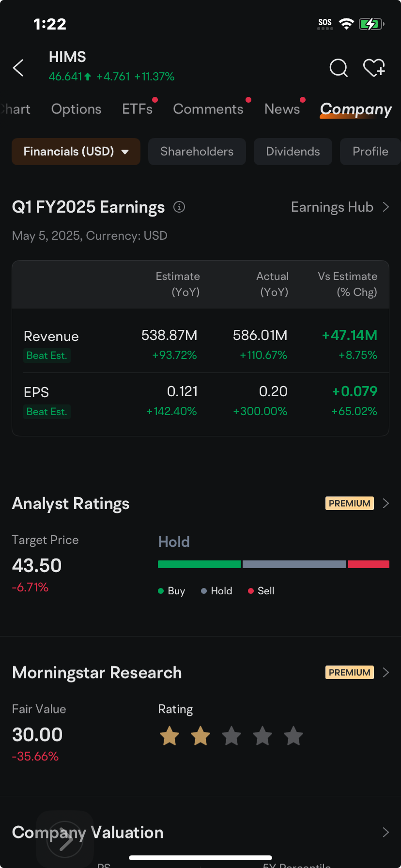
Task: Tap the actual revenue 586.01M value
Action: point(260,335)
